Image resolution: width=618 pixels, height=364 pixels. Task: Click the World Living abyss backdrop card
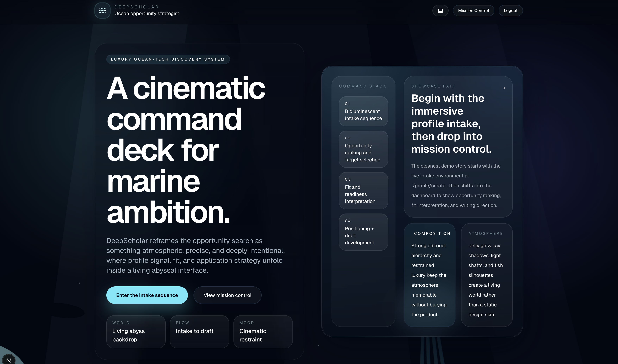point(136,332)
